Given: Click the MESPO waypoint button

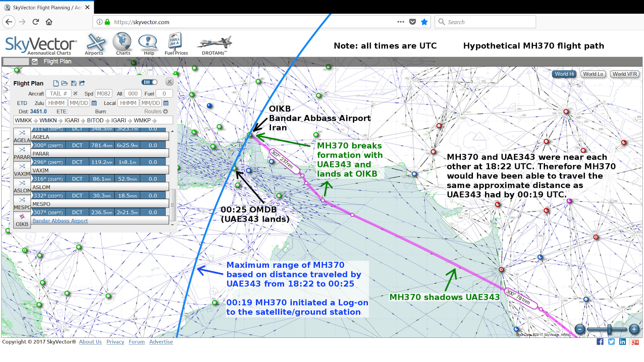Looking at the screenshot, I should 22,203.
